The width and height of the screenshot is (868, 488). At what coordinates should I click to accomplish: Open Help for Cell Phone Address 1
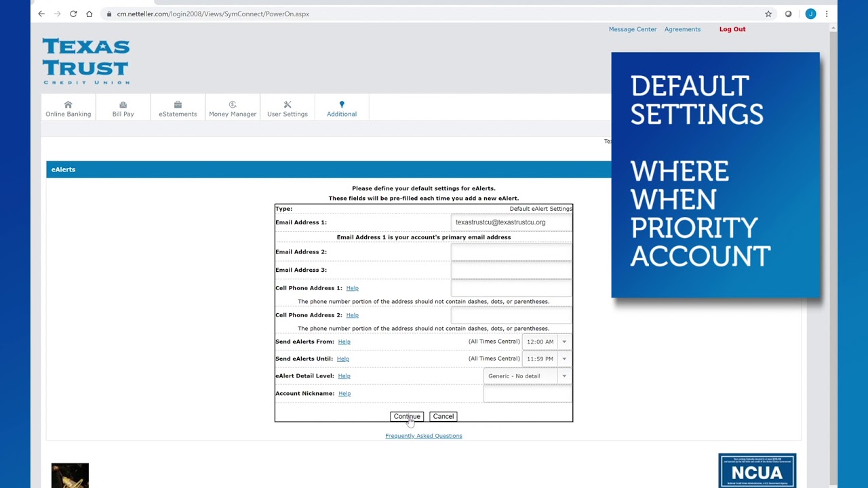352,288
